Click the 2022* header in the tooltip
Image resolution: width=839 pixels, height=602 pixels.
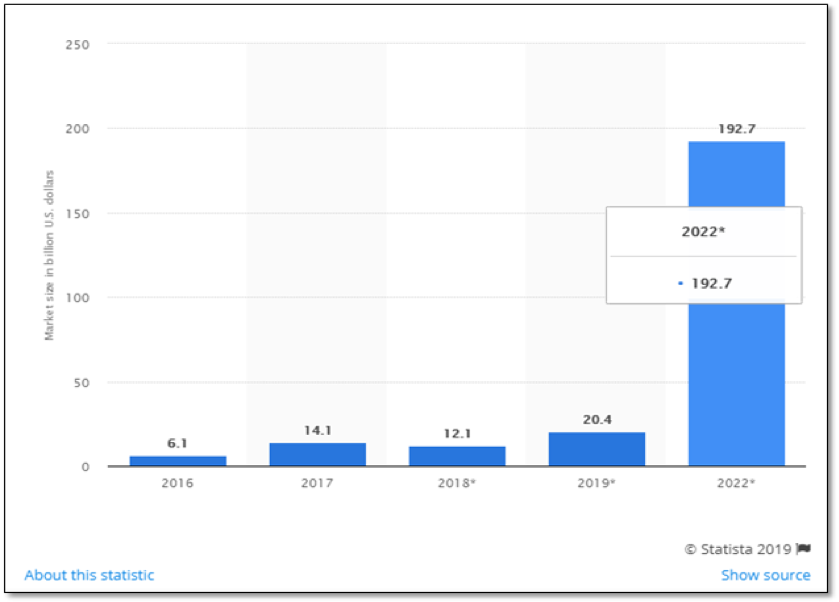(703, 232)
